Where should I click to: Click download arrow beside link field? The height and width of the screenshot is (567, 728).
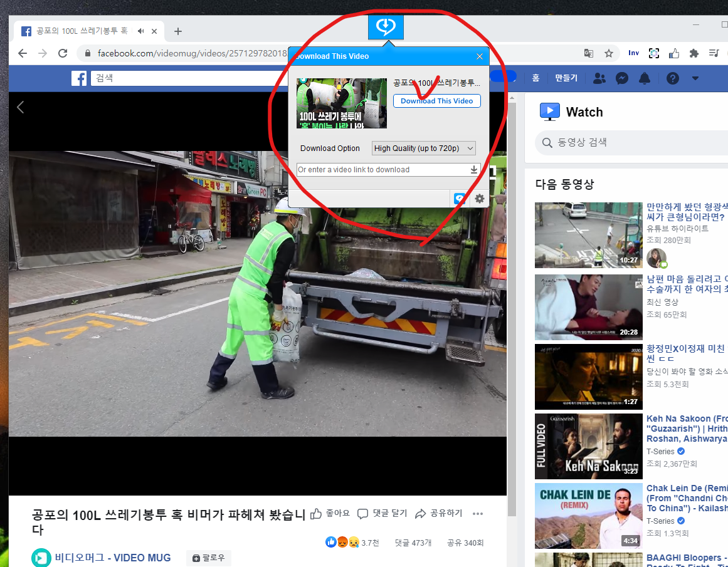[x=473, y=170]
